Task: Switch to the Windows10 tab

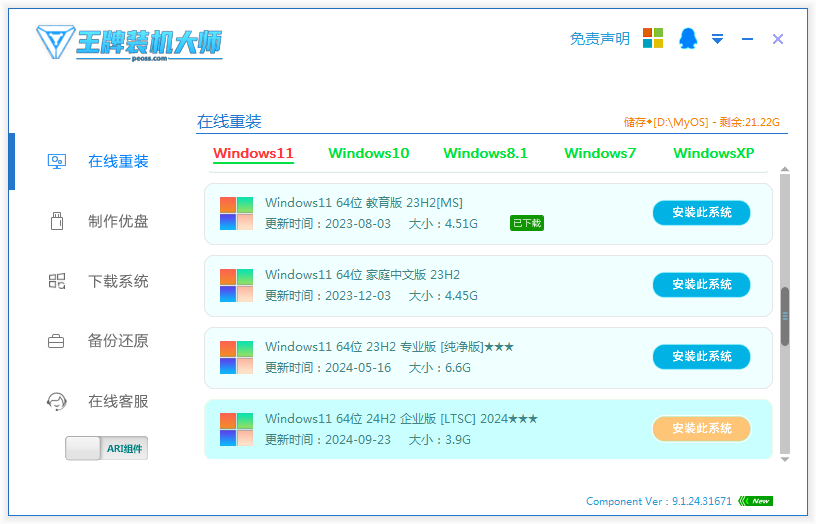Action: 368,154
